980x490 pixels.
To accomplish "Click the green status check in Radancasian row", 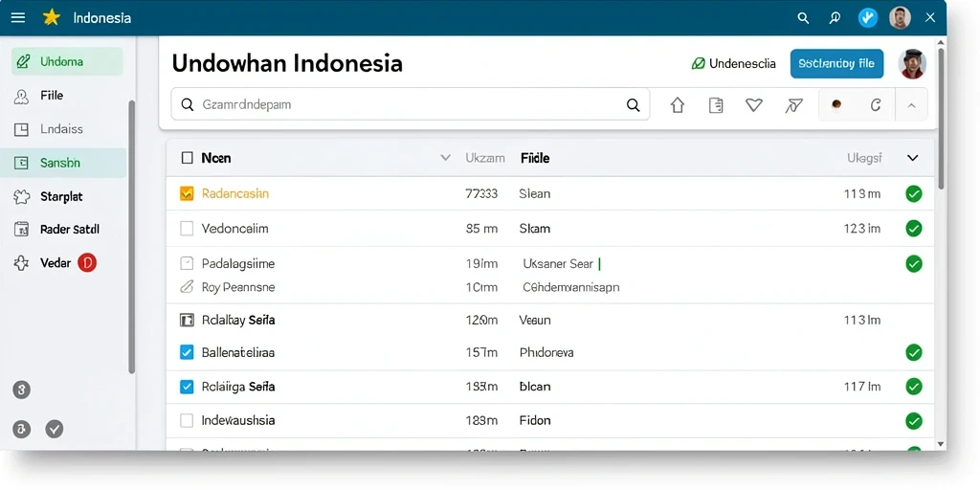I will tap(914, 193).
